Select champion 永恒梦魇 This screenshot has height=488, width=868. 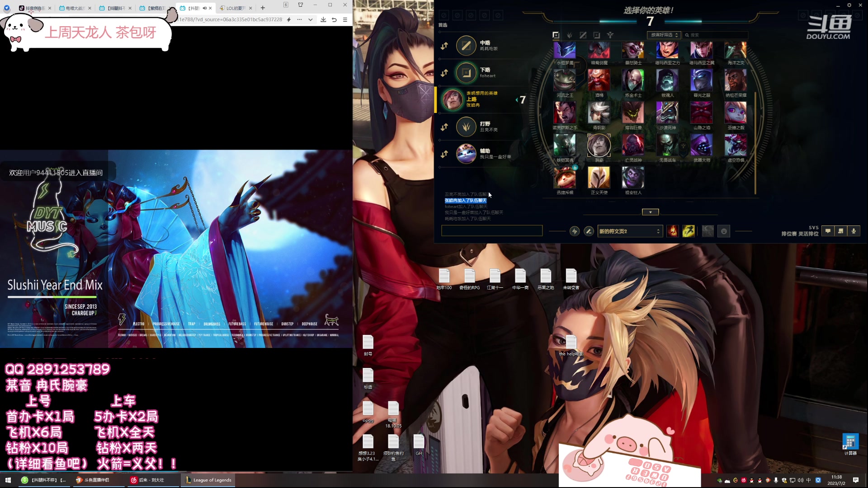[565, 51]
